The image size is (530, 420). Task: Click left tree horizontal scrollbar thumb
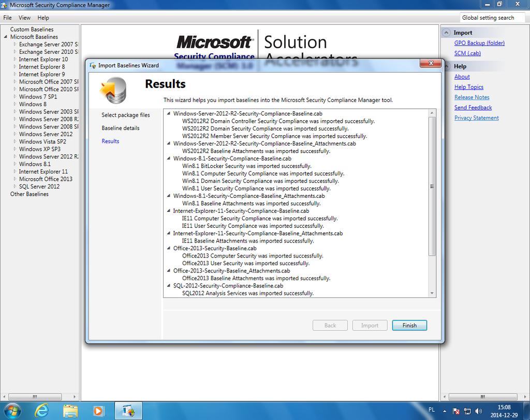coord(35,396)
